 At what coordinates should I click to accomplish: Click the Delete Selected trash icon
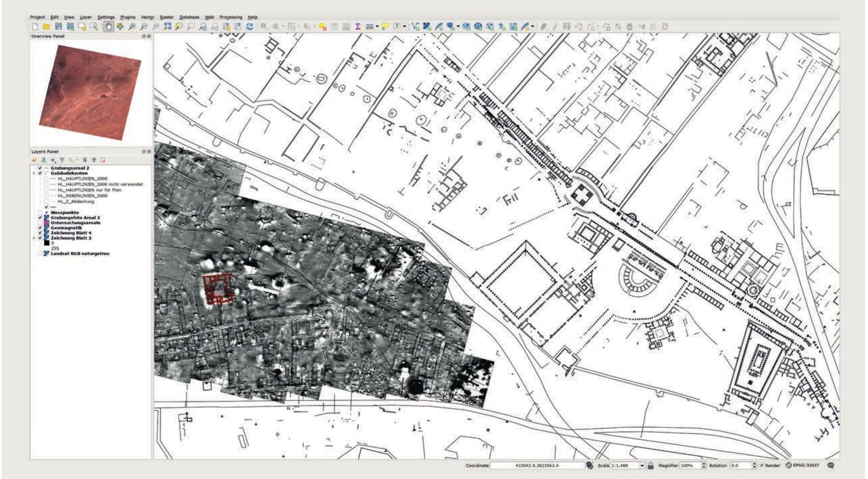pos(629,27)
